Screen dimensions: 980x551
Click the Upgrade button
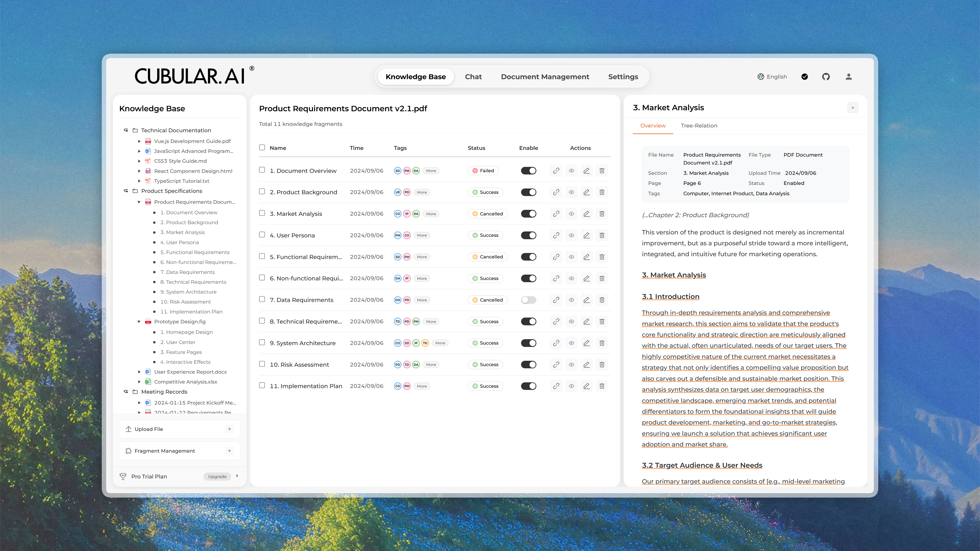click(x=217, y=476)
